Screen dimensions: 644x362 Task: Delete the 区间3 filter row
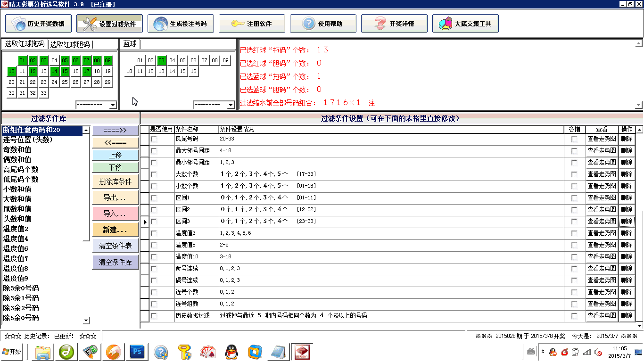(x=627, y=222)
